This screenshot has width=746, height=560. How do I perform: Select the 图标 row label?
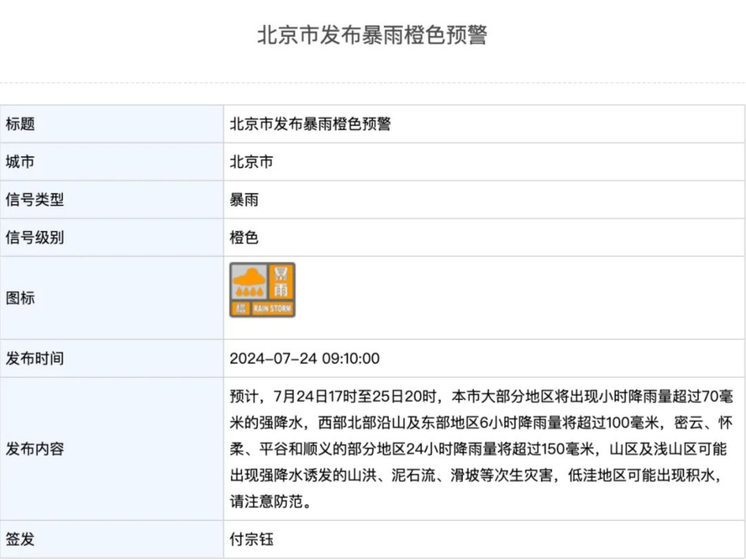(x=20, y=298)
